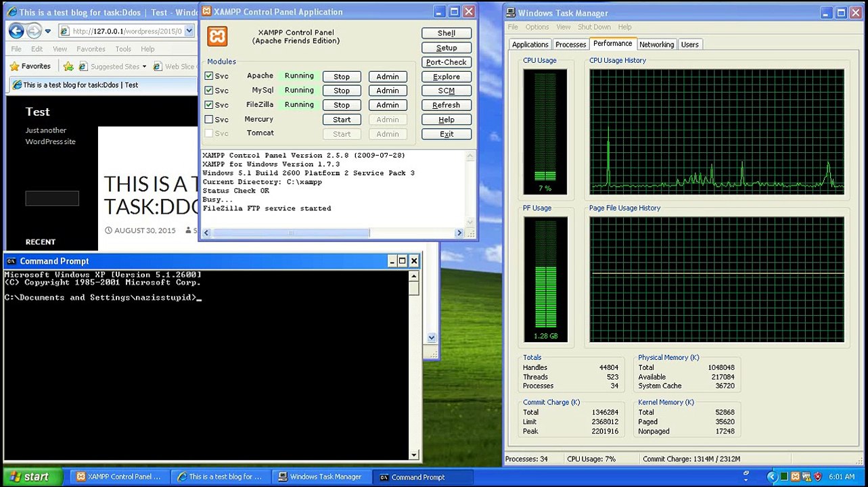Open the recent pages dropdown next to Forward

[48, 32]
